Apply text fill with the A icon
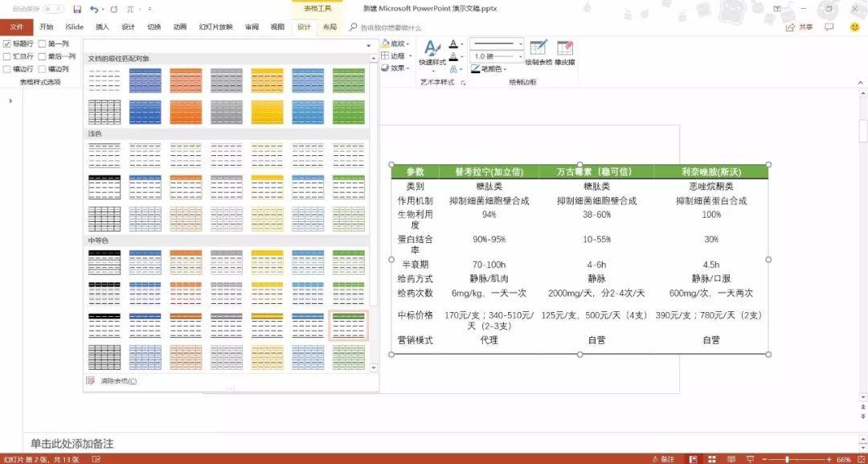Screen dimensions: 868x464 [x=453, y=43]
